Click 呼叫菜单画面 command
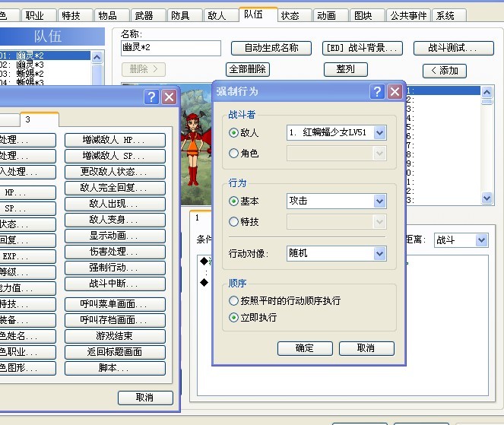 [x=115, y=304]
